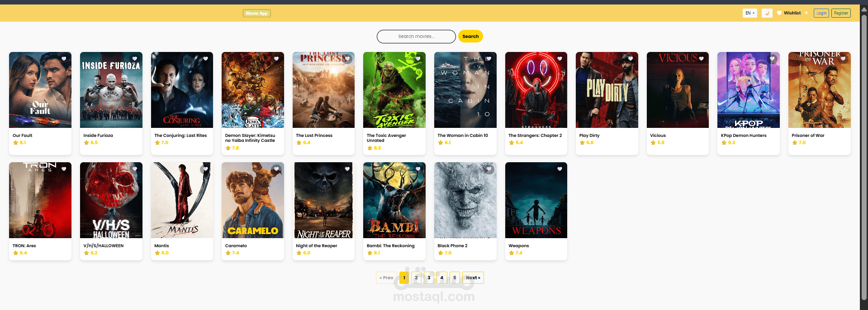This screenshot has height=310, width=868.
Task: Open the Weapons poster thumbnail
Action: coord(536,200)
